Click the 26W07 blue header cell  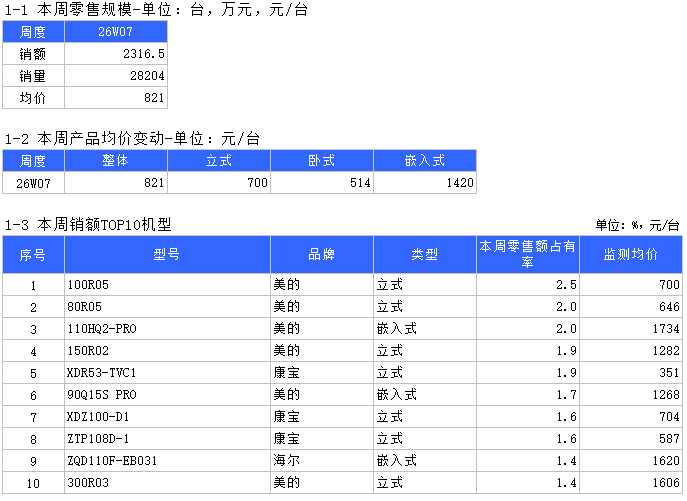point(116,32)
